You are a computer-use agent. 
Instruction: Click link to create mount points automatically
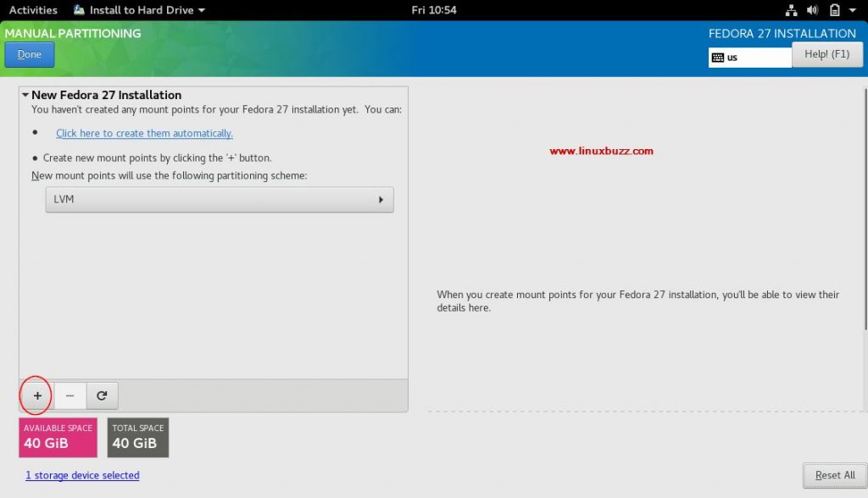tap(144, 133)
